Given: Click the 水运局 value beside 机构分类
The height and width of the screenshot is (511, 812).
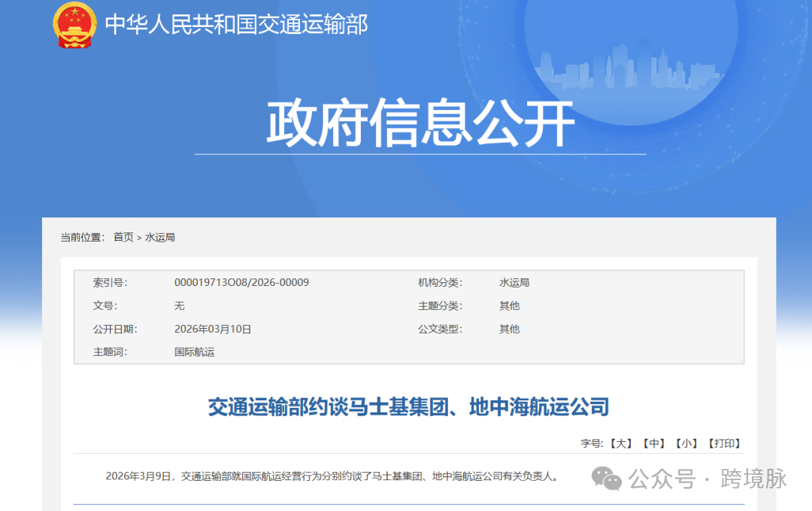Looking at the screenshot, I should coord(514,283).
